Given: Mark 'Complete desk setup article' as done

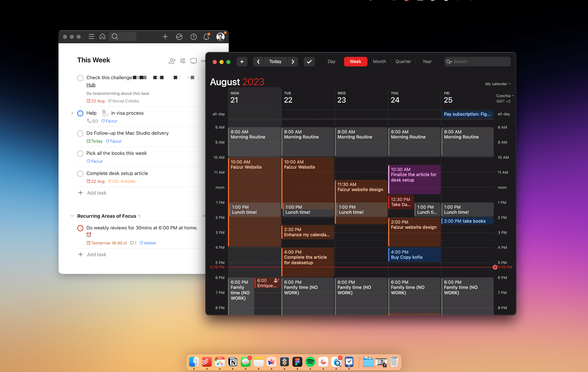Looking at the screenshot, I should coord(80,174).
